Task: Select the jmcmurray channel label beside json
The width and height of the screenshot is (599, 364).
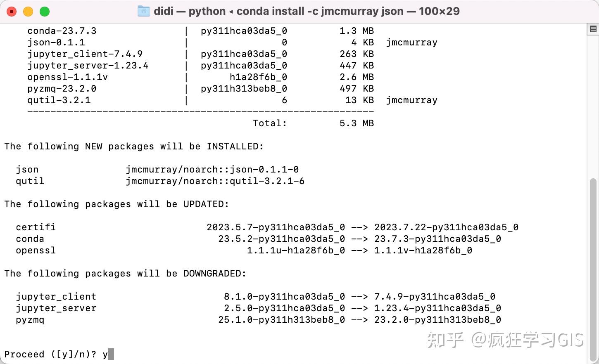Action: (x=411, y=42)
